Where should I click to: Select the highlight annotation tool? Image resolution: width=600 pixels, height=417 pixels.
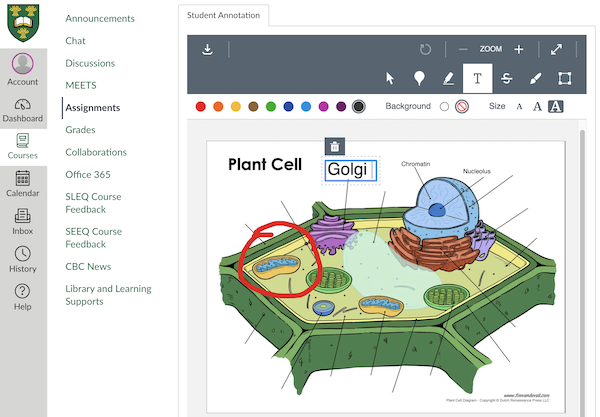[448, 79]
